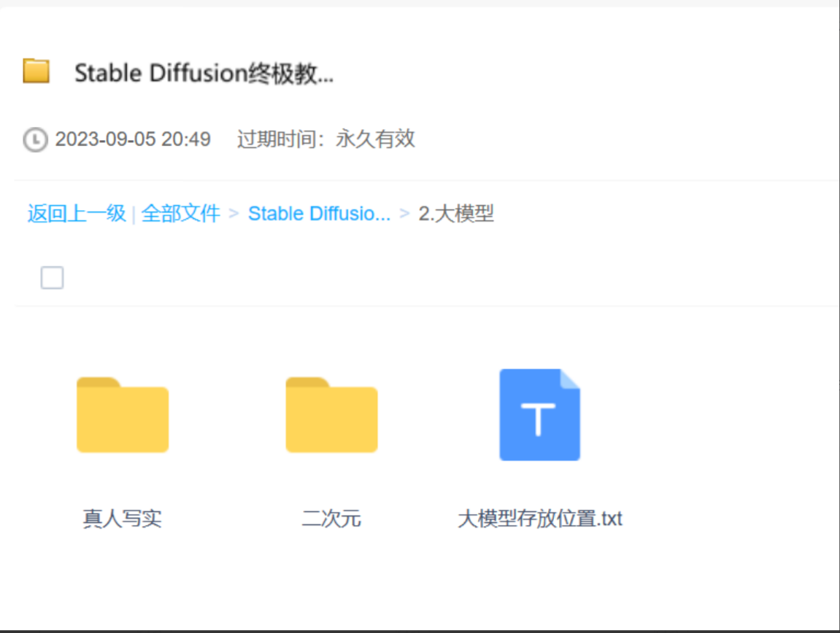Image resolution: width=840 pixels, height=633 pixels.
Task: Click the 大模型存放位置.txt file name
Action: [540, 519]
